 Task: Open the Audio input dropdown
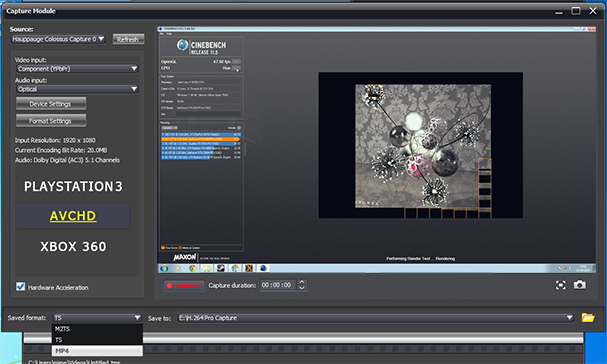[77, 89]
